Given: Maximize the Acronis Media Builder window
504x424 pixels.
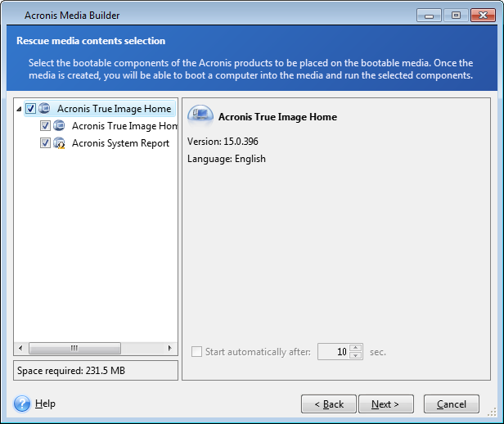Looking at the screenshot, I should [x=456, y=16].
